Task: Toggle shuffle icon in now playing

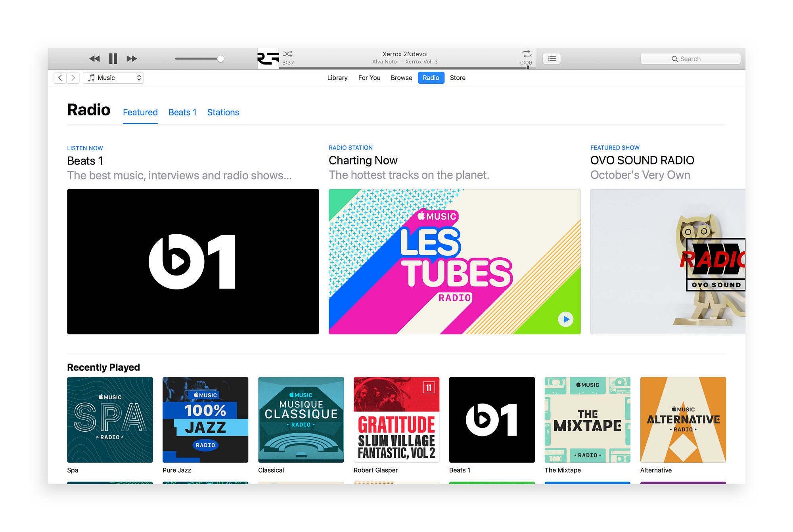Action: click(x=287, y=54)
